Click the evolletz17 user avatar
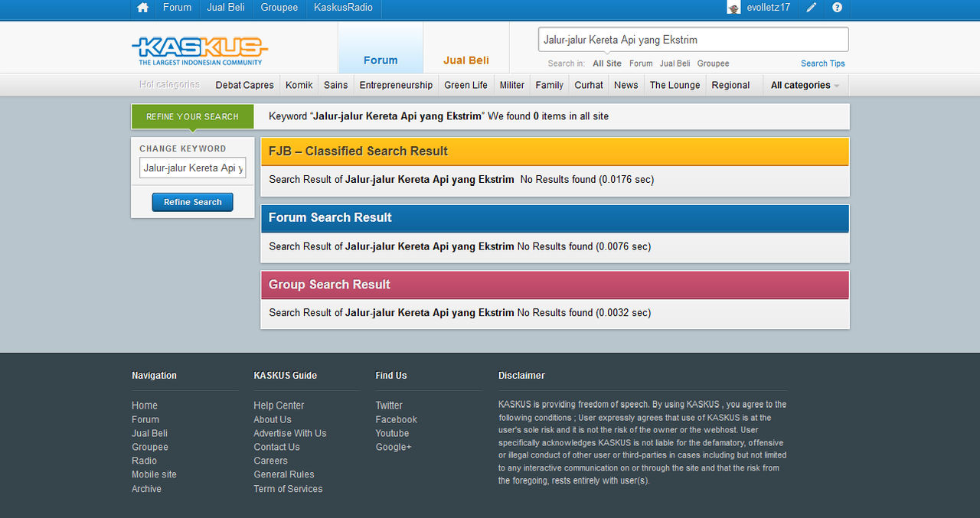The width and height of the screenshot is (980, 518). [x=734, y=8]
